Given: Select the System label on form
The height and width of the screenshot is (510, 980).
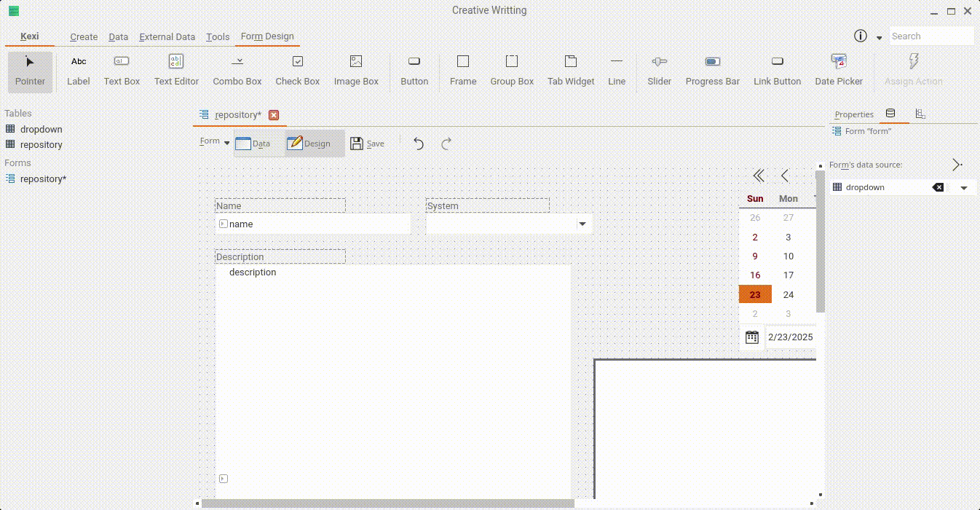Looking at the screenshot, I should (488, 205).
